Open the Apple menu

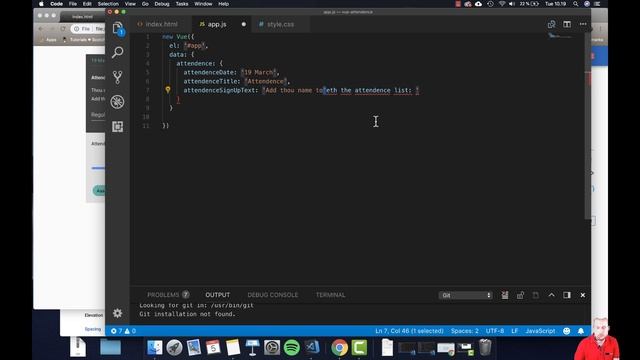[41, 4]
